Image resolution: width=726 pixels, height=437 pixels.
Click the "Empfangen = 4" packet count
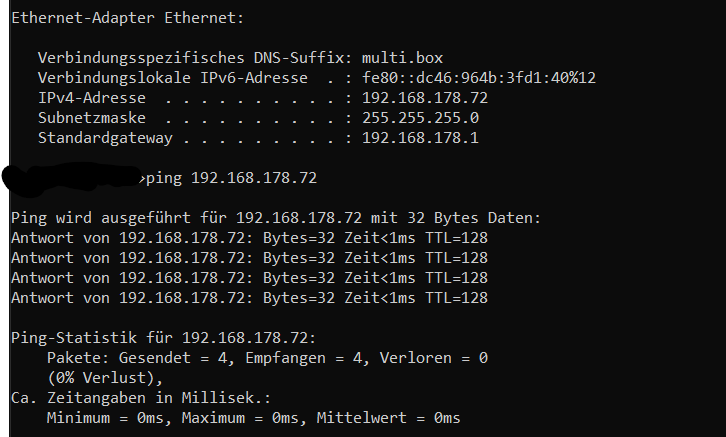pos(298,358)
